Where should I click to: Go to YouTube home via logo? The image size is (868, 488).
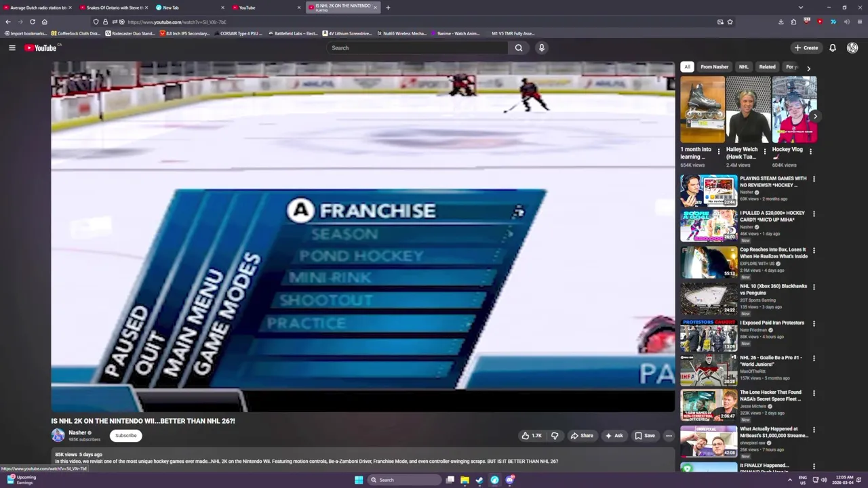[x=42, y=47]
